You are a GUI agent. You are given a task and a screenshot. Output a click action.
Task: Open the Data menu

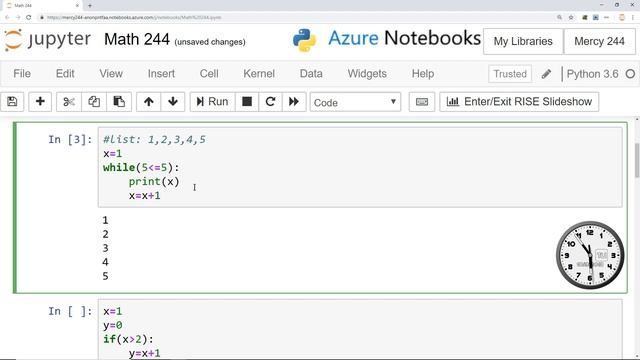click(x=311, y=74)
